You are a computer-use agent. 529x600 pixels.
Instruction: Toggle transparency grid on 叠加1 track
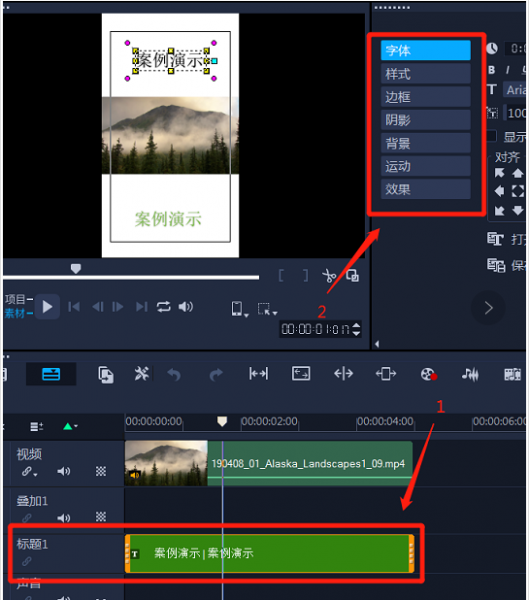[x=101, y=517]
